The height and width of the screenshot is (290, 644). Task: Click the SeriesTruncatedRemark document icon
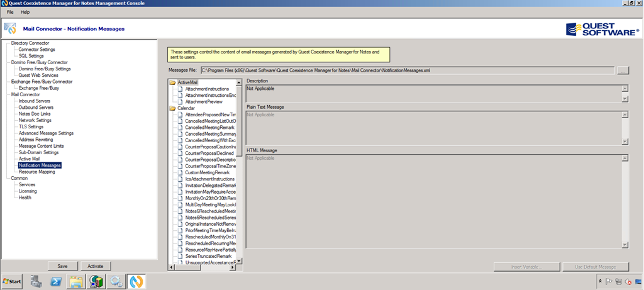[180, 256]
